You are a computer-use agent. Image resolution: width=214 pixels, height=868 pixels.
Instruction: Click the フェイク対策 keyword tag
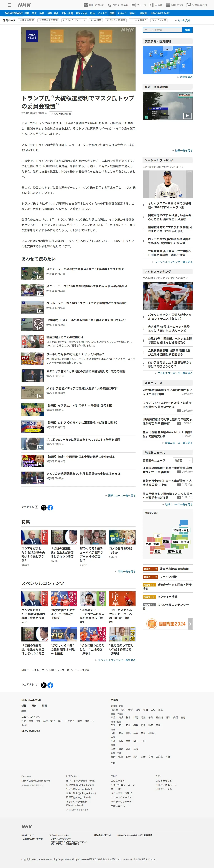click(159, 20)
